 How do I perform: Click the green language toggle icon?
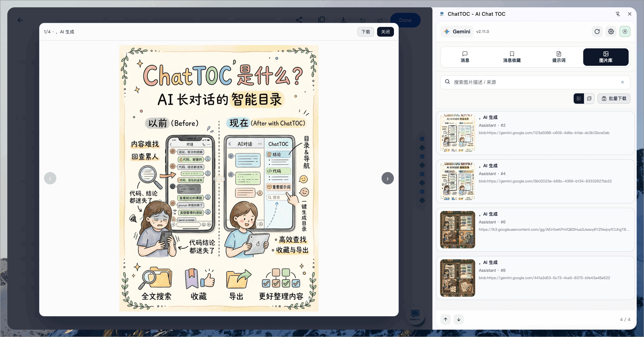coord(625,32)
